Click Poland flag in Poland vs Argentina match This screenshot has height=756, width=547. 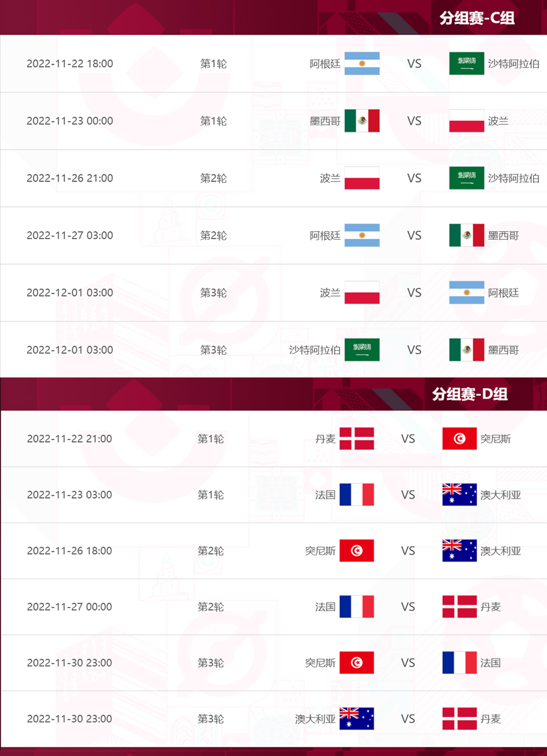362,293
